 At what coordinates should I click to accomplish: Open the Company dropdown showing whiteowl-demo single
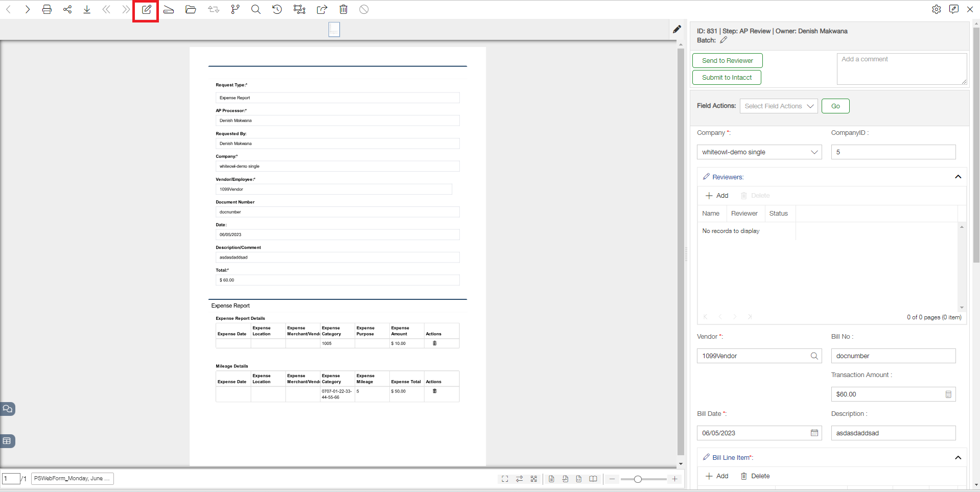pos(759,152)
